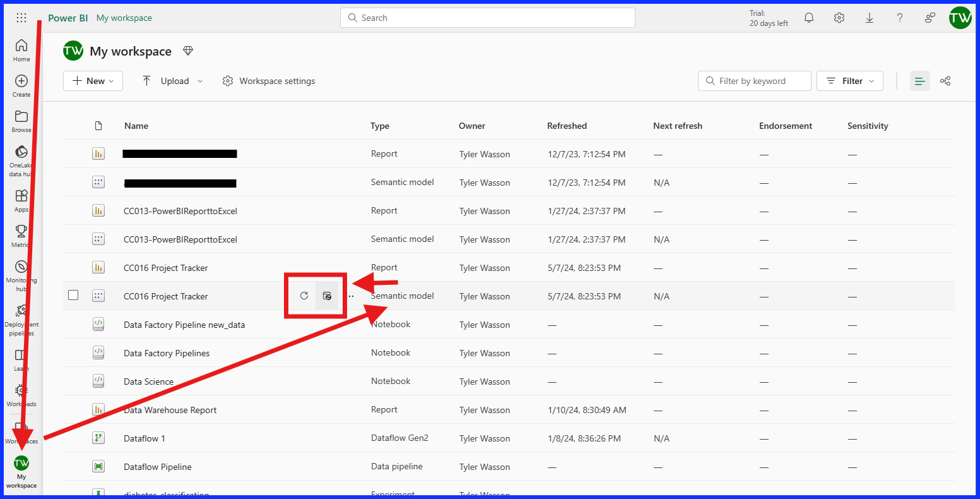Open Learn in the left navigation
980x499 pixels.
[x=21, y=359]
